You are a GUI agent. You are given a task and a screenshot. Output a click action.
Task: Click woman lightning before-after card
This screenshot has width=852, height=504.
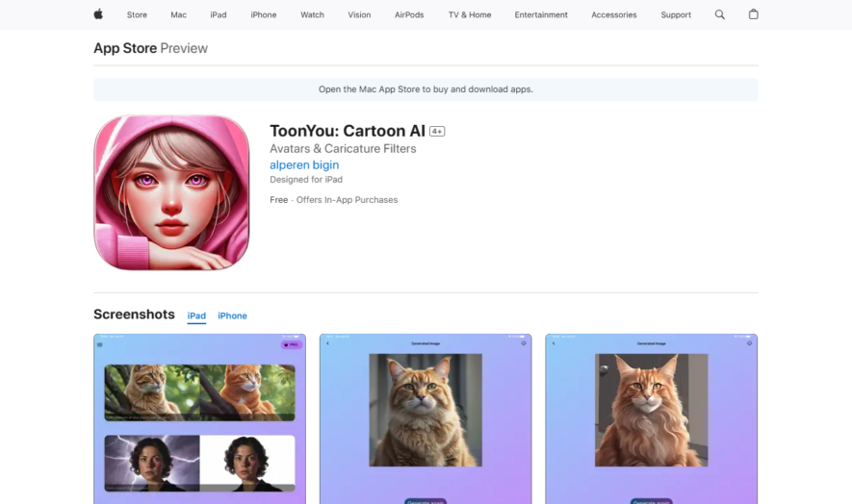click(x=200, y=464)
